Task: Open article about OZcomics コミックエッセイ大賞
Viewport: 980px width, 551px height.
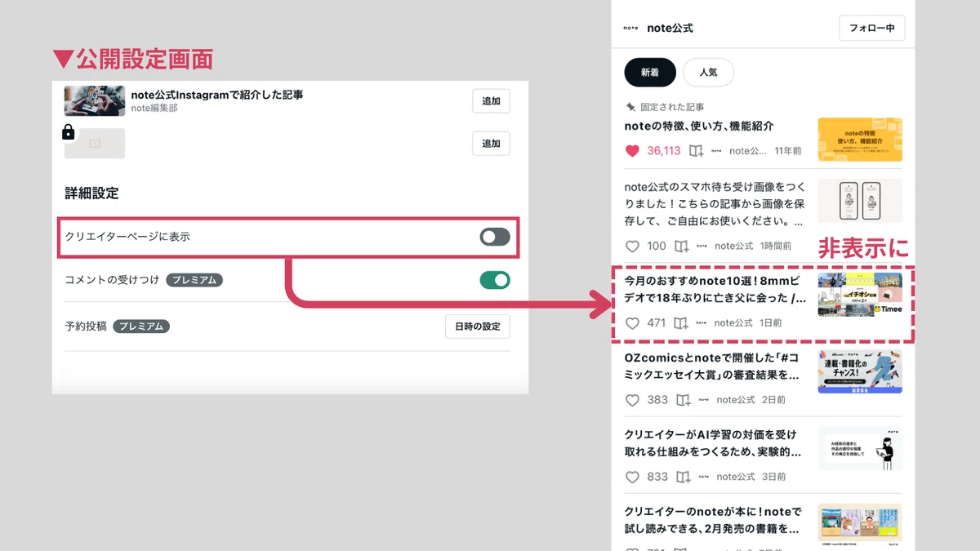Action: pyautogui.click(x=712, y=366)
